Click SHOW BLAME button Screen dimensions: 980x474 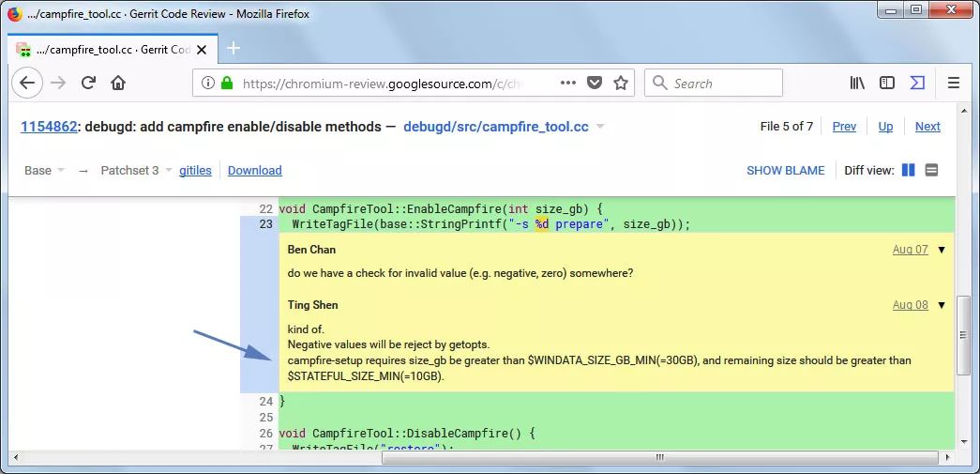[x=785, y=170]
